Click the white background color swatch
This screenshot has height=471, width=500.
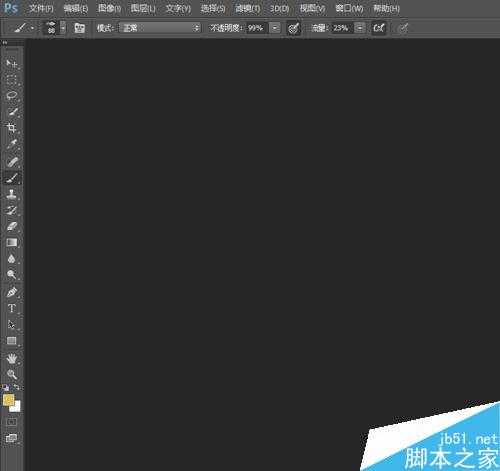click(16, 407)
